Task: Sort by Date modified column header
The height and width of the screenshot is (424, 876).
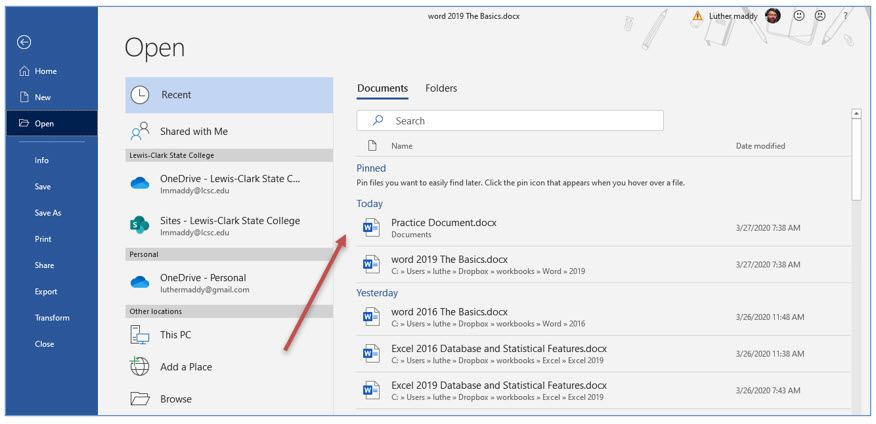Action: (x=760, y=146)
